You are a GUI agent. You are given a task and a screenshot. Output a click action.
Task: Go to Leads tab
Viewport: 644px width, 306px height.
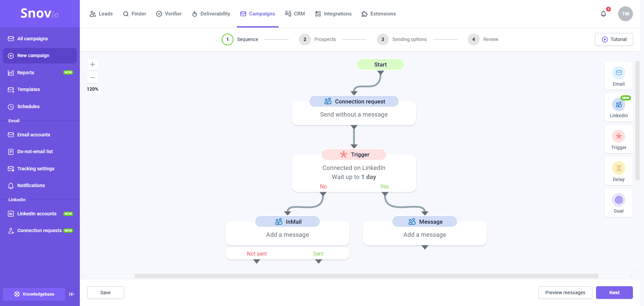[101, 14]
